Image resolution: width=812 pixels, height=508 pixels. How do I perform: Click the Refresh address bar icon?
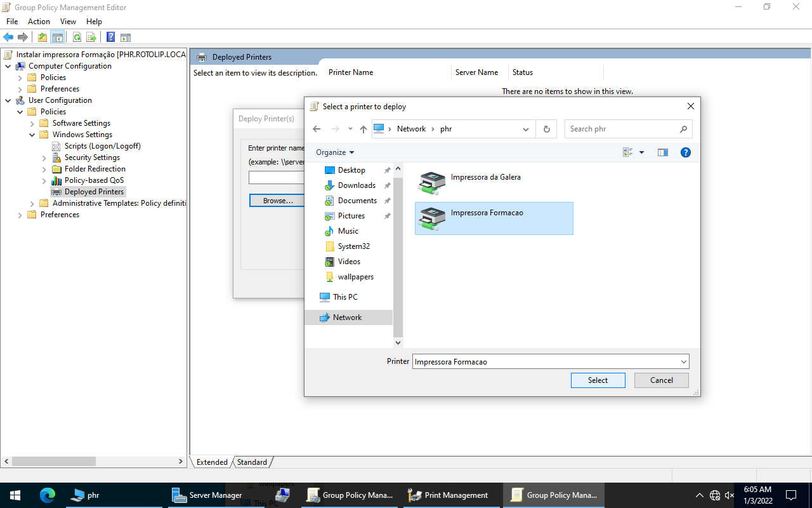coord(546,129)
